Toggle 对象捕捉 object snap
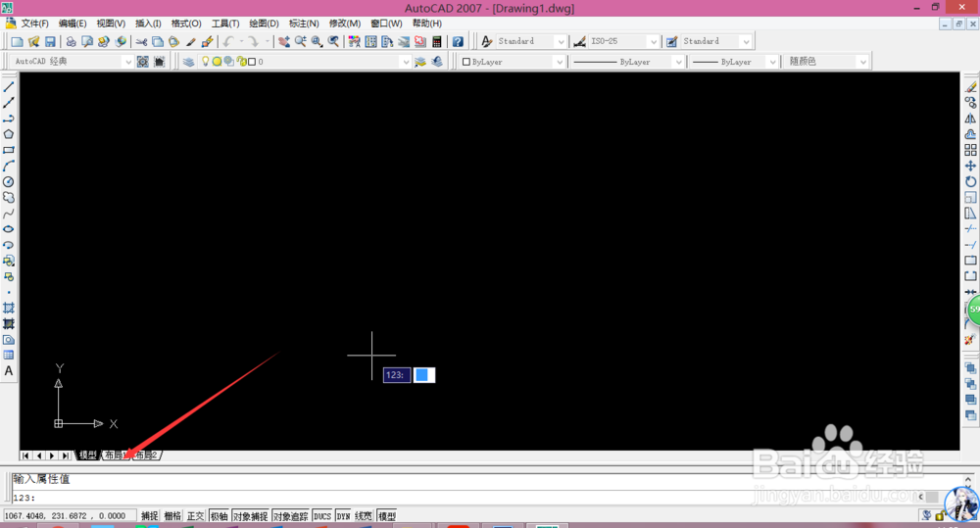This screenshot has height=528, width=980. [250, 516]
